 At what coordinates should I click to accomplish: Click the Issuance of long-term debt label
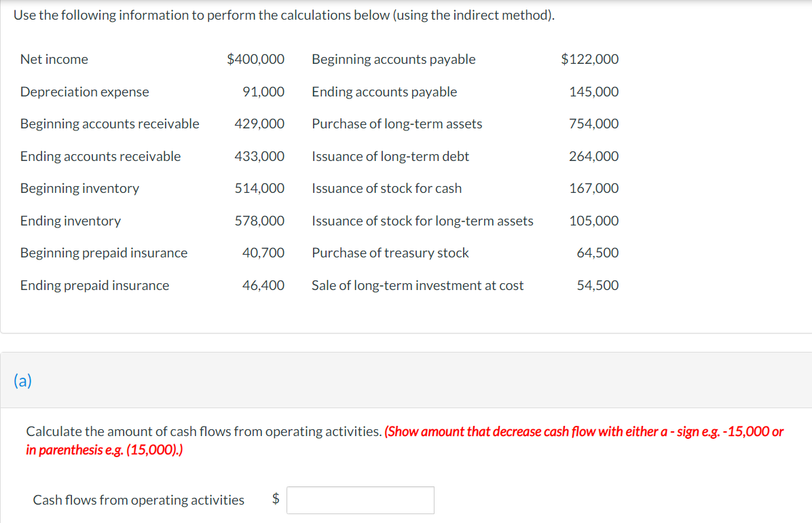coord(390,156)
